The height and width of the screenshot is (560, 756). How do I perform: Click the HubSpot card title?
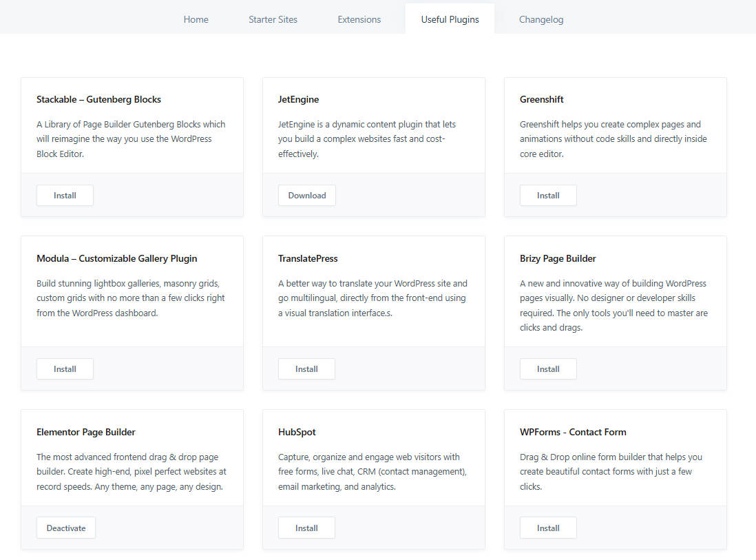[x=297, y=432]
